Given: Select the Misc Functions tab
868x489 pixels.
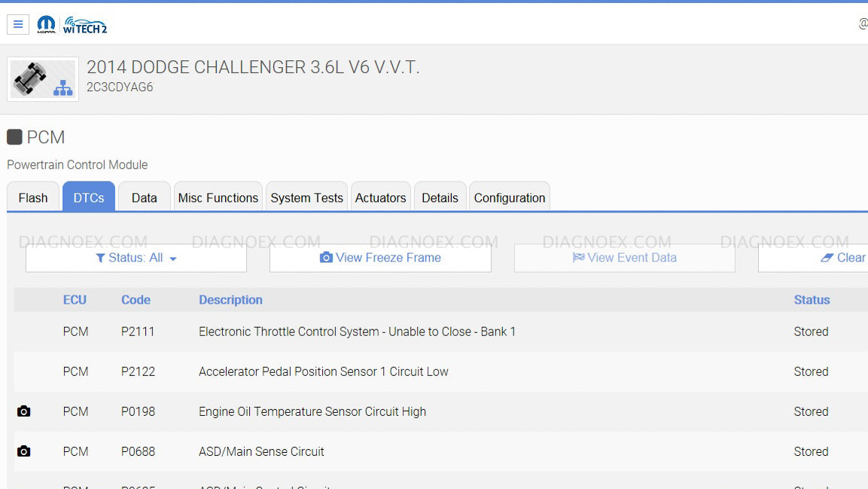Looking at the screenshot, I should coord(218,197).
